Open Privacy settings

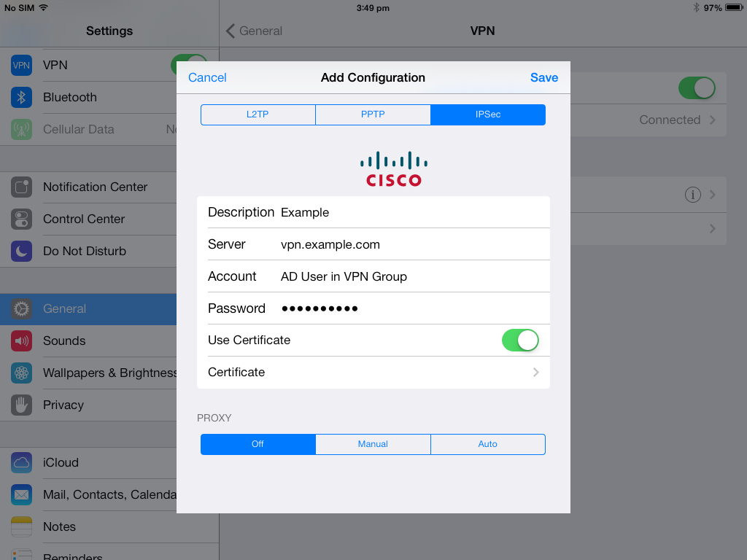88,405
